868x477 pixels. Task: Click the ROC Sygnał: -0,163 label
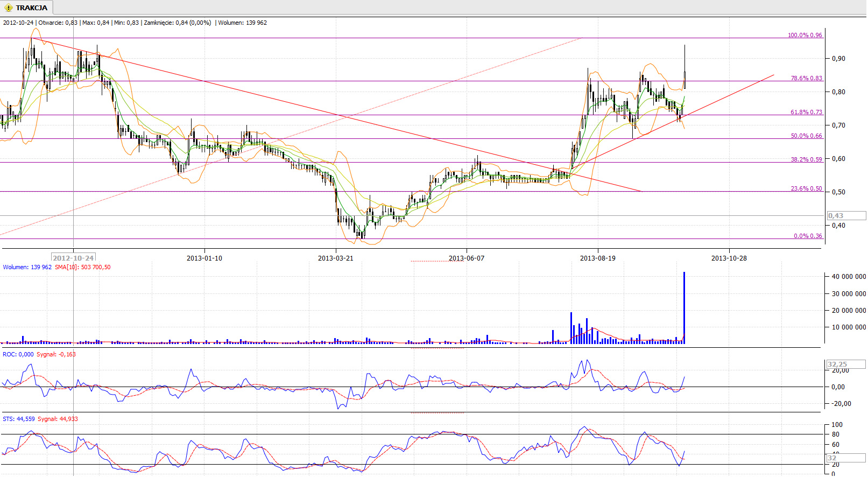(57, 354)
